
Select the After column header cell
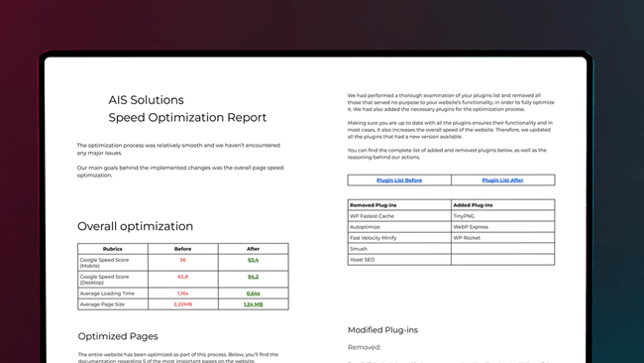click(253, 249)
